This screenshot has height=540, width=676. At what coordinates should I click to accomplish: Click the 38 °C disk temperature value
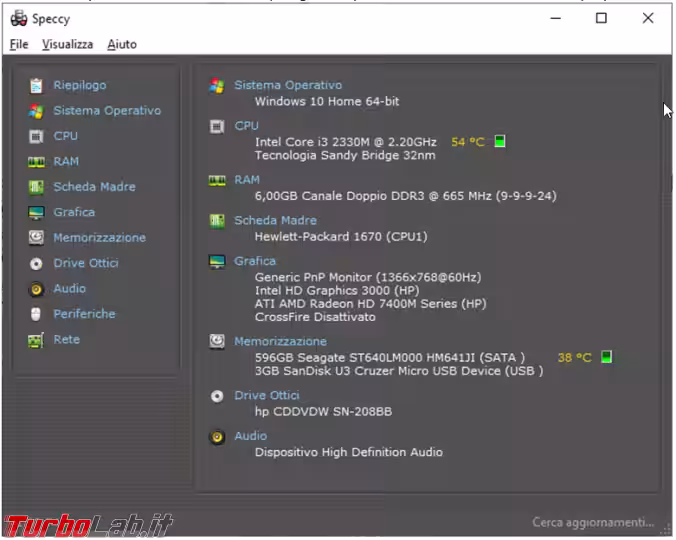tap(574, 357)
